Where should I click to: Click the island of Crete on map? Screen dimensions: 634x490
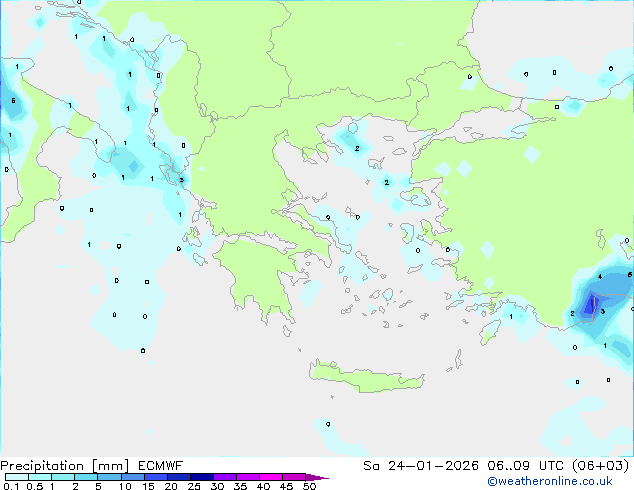click(x=366, y=378)
